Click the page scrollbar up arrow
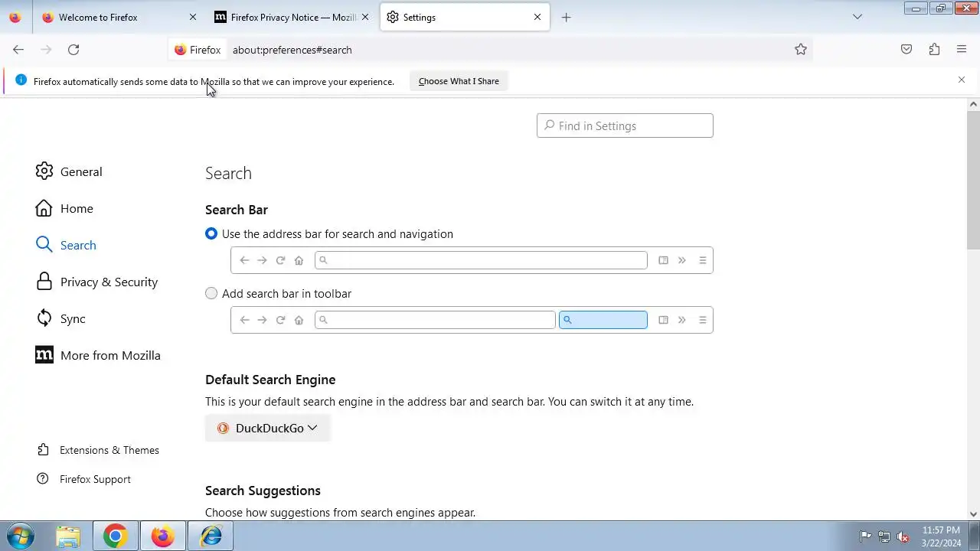980x551 pixels. pos(974,104)
